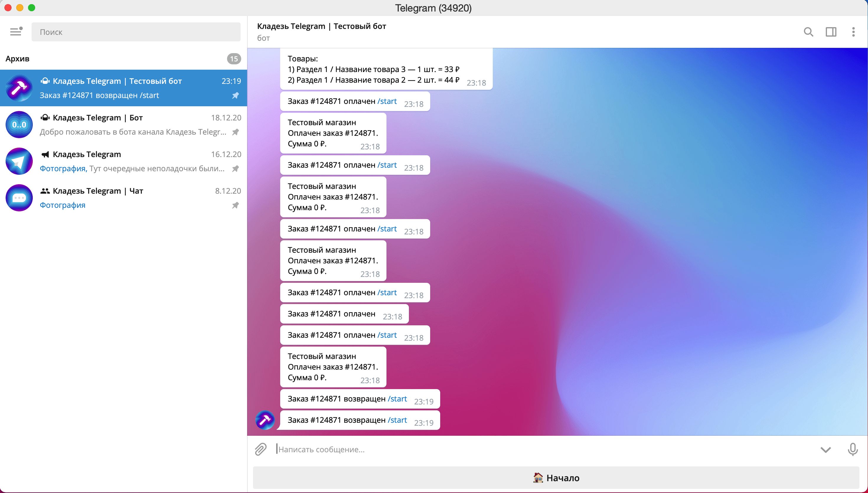The width and height of the screenshot is (868, 493).
Task: Open Кладезь Telegram | Чат group
Action: point(123,198)
